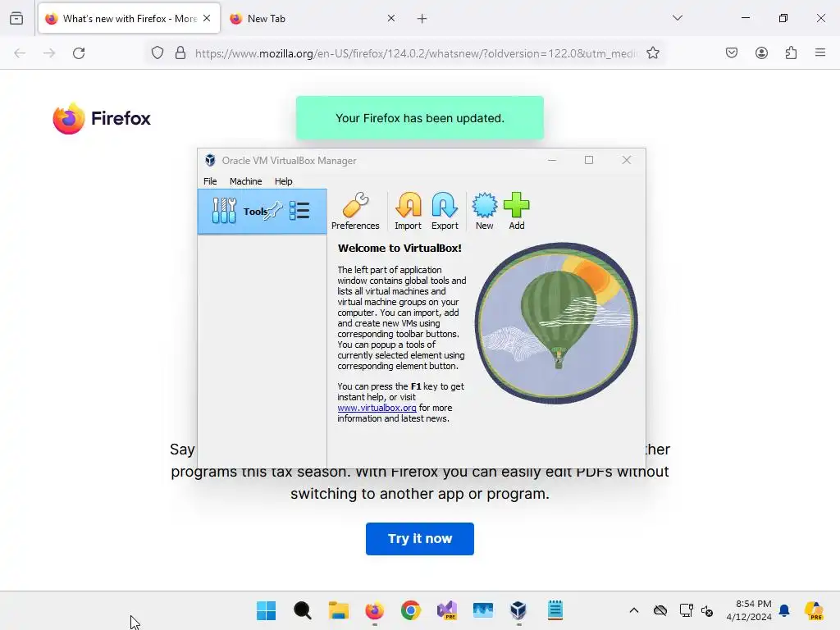Click the Save to Pocket icon
This screenshot has height=630, width=840.
point(732,53)
